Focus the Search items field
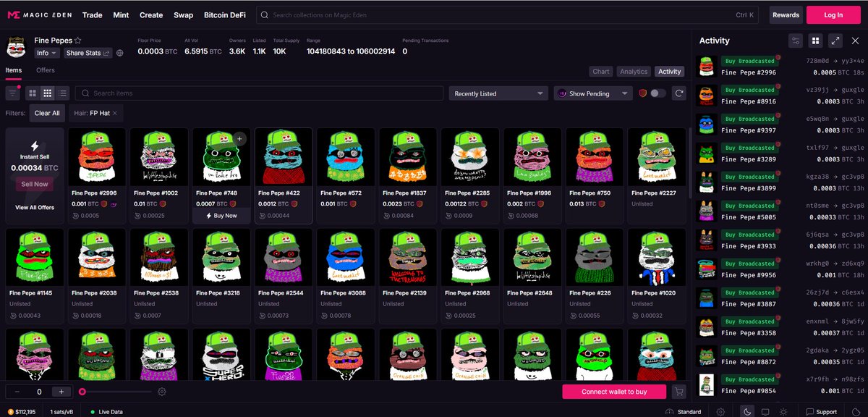This screenshot has width=868, height=417. (259, 93)
